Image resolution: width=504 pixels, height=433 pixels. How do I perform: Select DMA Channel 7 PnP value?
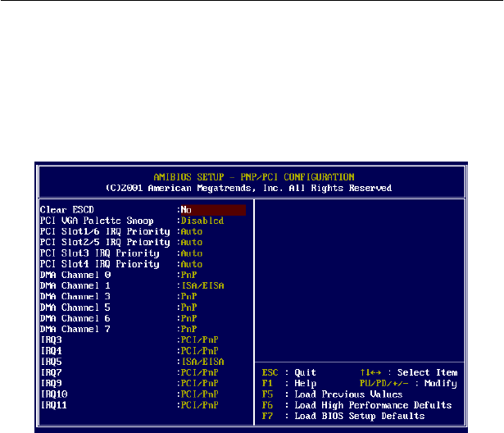[188, 329]
